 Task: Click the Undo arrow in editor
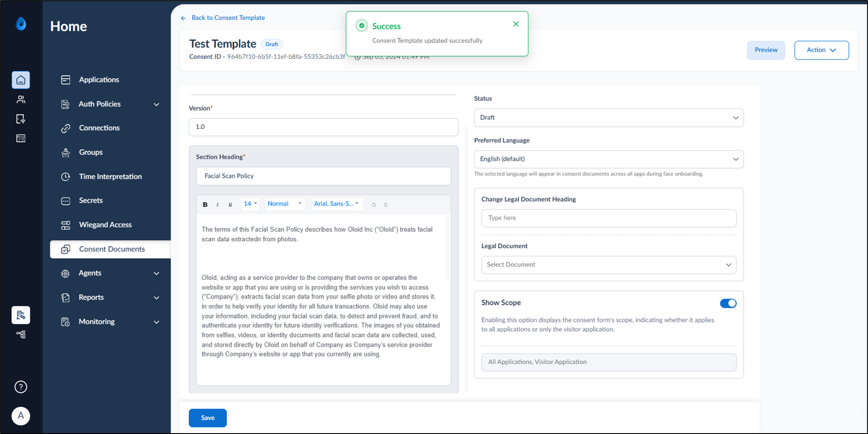(374, 205)
